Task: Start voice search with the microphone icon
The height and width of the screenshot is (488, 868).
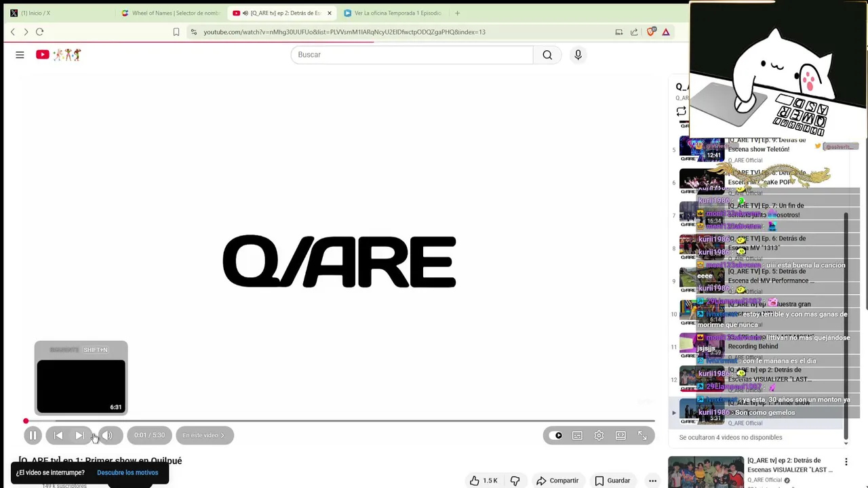Action: click(578, 55)
